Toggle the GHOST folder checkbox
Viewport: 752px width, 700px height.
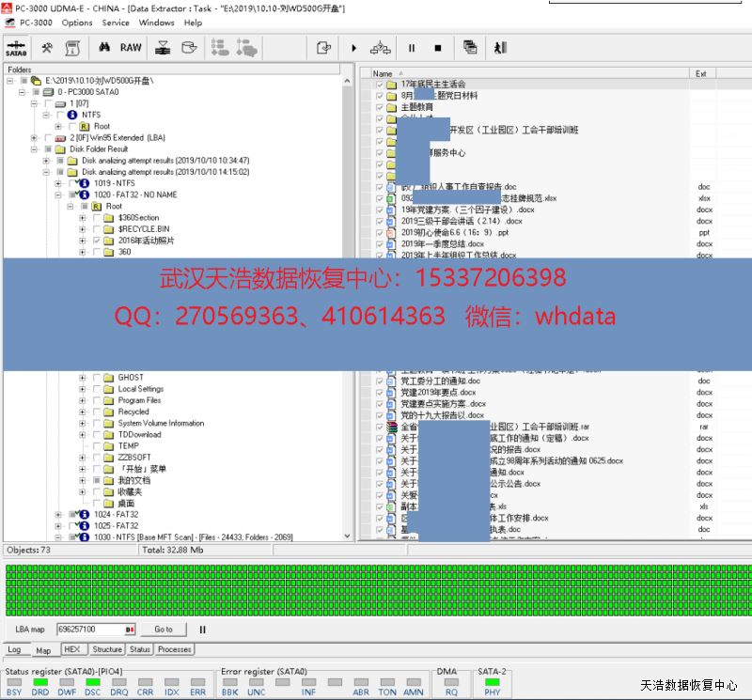click(96, 378)
